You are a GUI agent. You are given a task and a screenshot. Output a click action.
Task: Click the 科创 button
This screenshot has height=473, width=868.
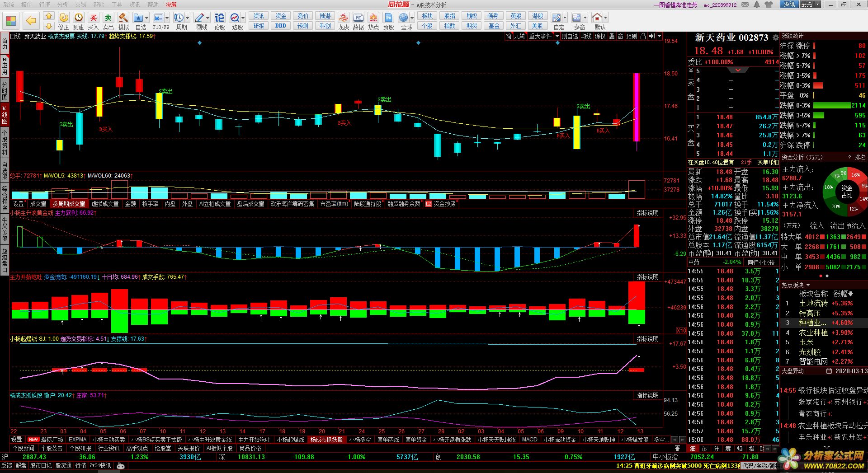tap(325, 26)
